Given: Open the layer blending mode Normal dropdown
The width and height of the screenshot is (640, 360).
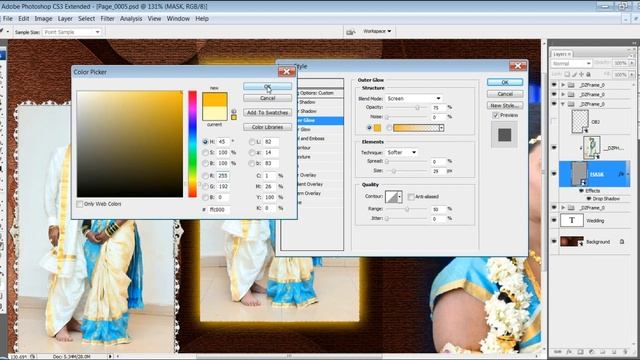Looking at the screenshot, I should pos(571,63).
